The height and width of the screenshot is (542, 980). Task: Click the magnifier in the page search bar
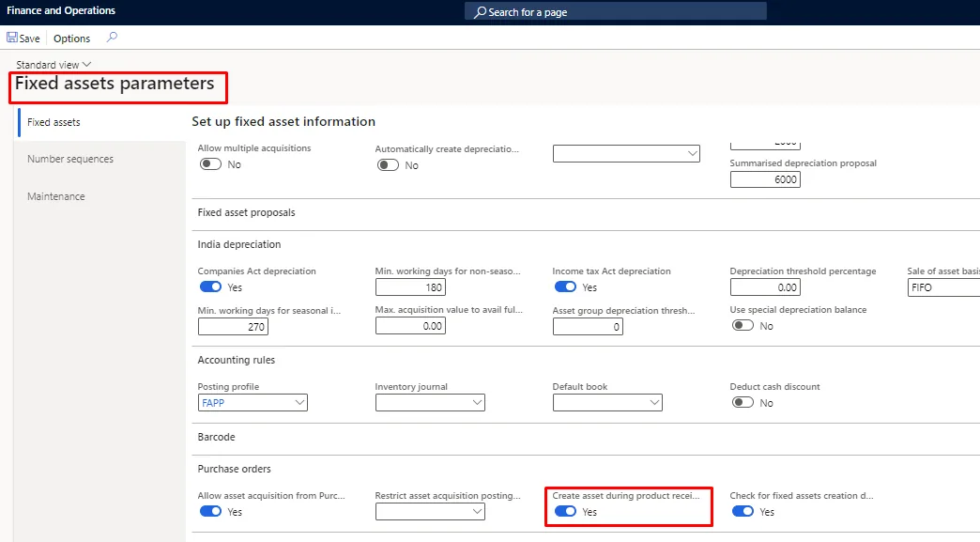(480, 12)
